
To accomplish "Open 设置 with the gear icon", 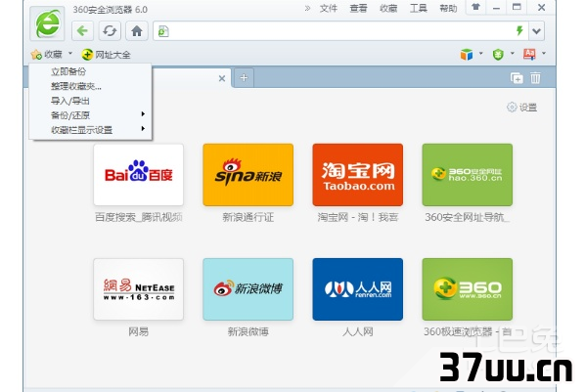I will 522,108.
